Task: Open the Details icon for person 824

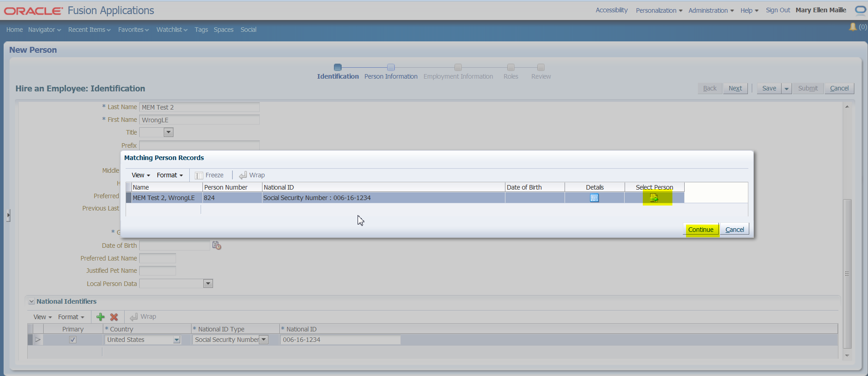Action: (x=594, y=198)
